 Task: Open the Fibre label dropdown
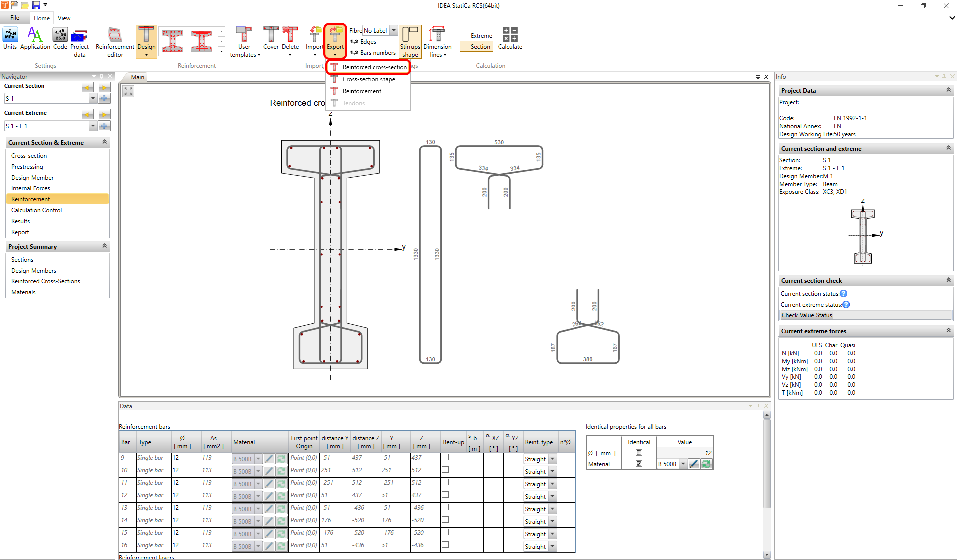point(393,31)
